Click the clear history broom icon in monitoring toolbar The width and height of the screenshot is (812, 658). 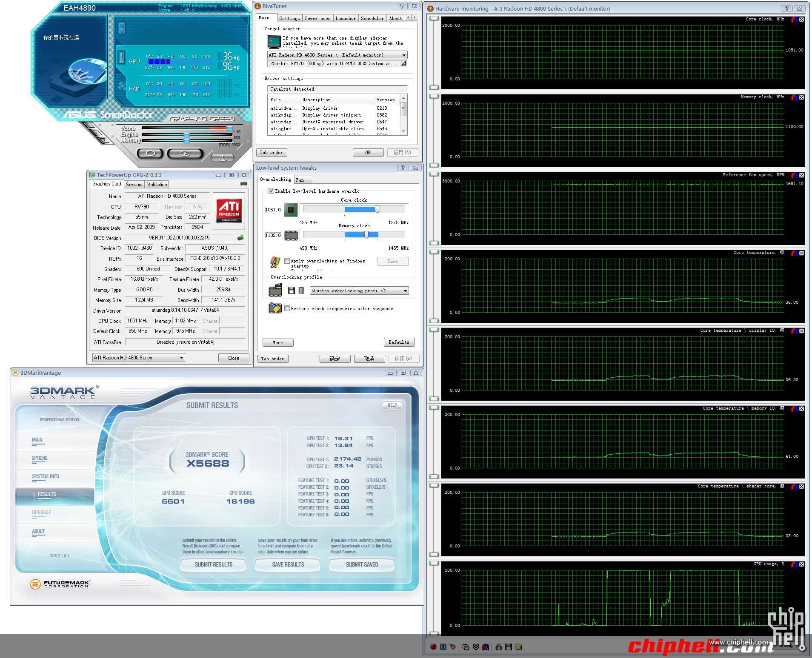pyautogui.click(x=452, y=647)
